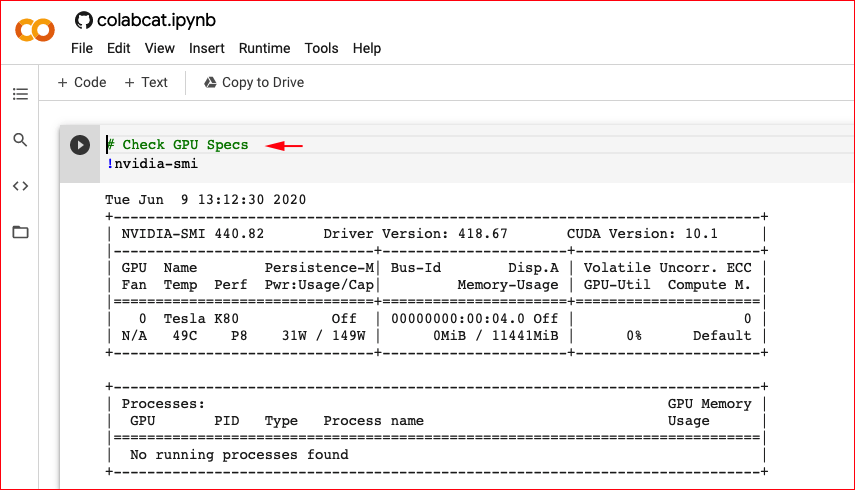Screen dimensions: 855x490
Task: Run the nvidia-smi cell
Action: coord(80,145)
